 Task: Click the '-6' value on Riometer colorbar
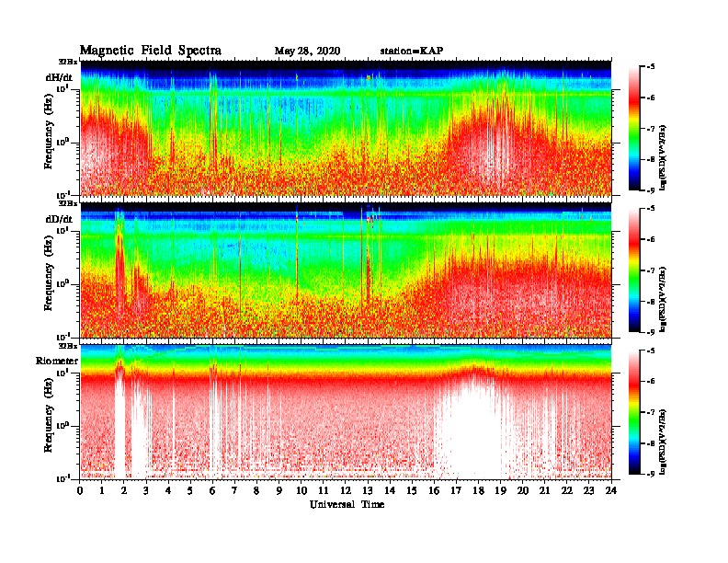point(651,382)
